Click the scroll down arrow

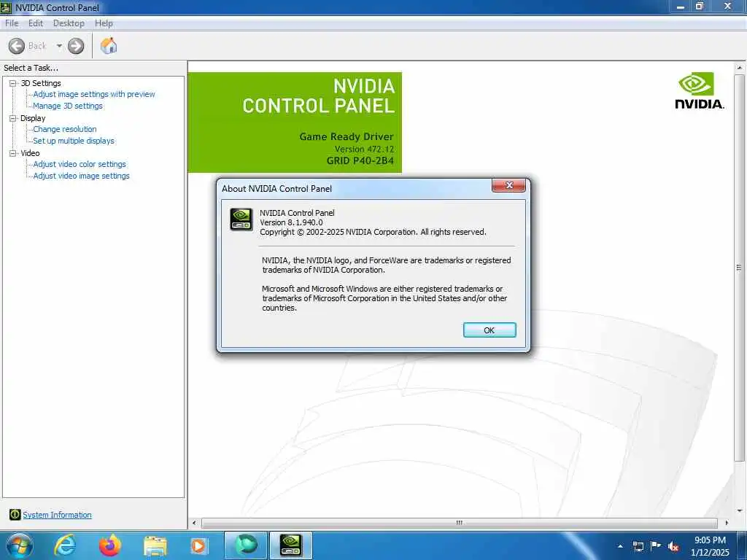tap(740, 511)
